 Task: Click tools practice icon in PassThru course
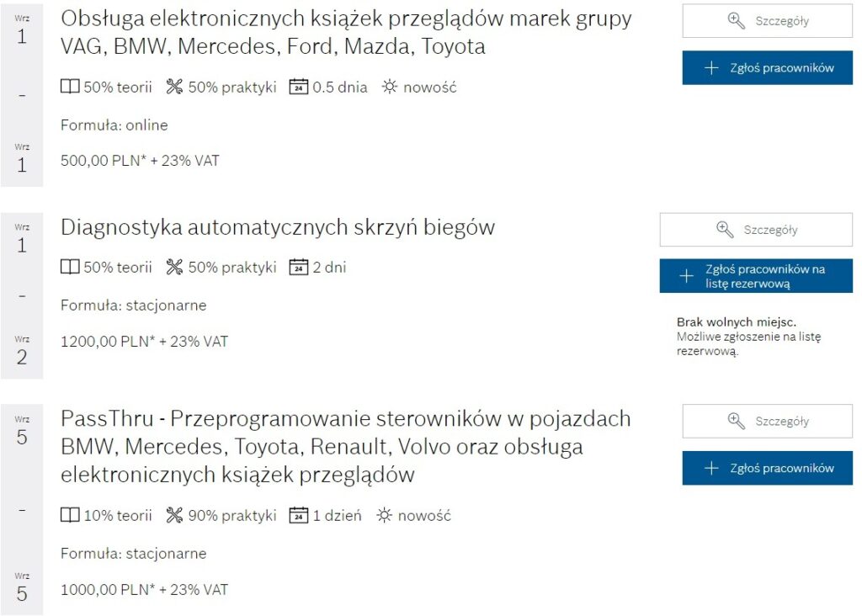coord(174,515)
